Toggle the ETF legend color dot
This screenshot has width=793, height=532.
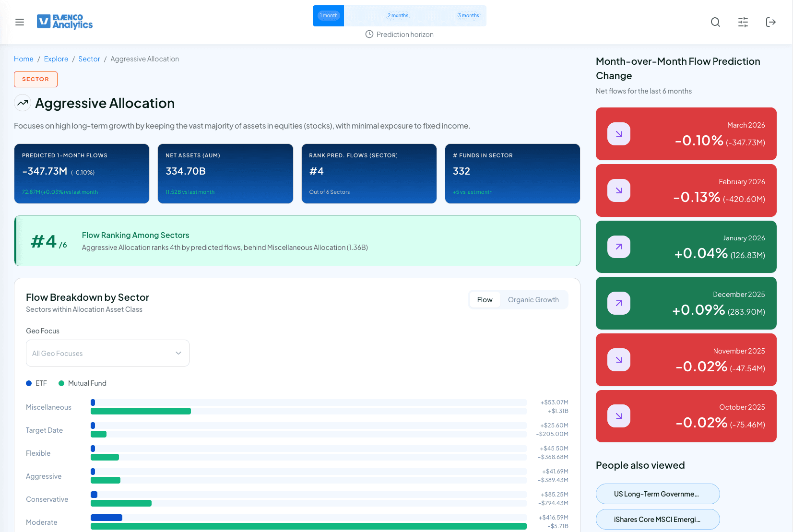click(x=29, y=383)
